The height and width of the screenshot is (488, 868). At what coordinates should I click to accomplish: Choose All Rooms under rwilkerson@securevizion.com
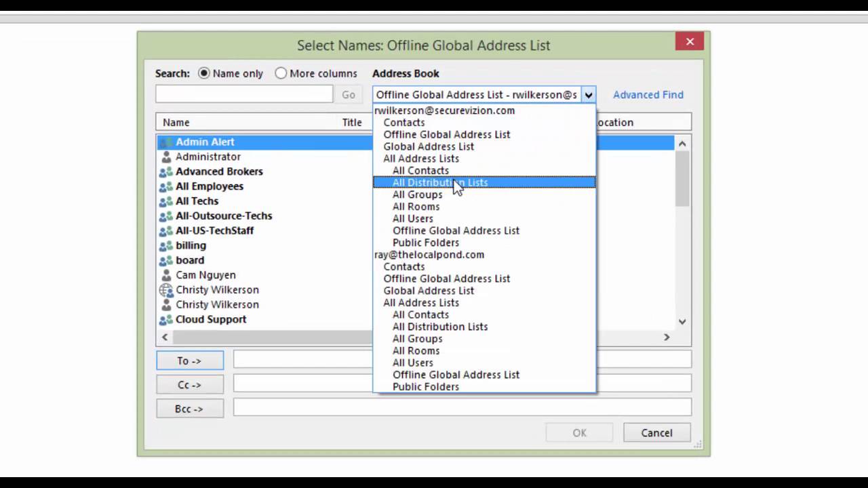pyautogui.click(x=416, y=207)
